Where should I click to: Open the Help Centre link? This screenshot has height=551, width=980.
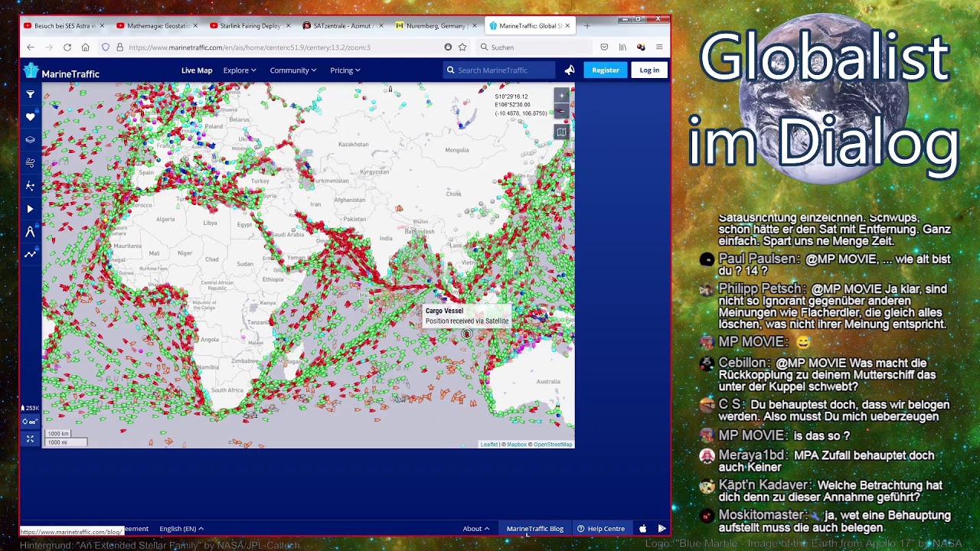coord(601,529)
